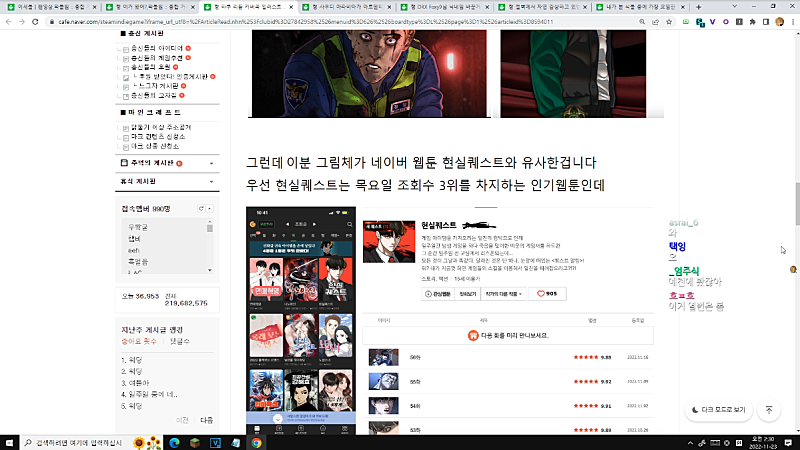Open the Windows notification center icon

(x=788, y=443)
